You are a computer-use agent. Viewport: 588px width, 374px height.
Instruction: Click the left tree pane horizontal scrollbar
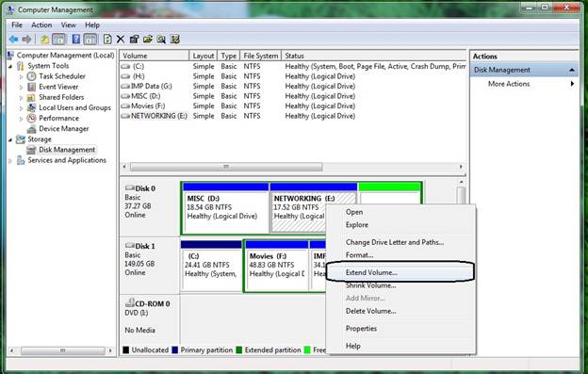[62, 350]
